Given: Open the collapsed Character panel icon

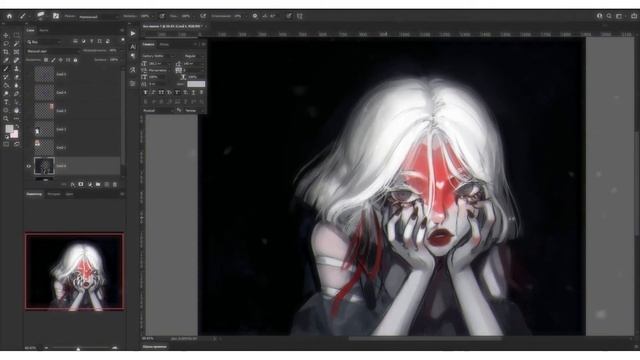Looking at the screenshot, I should pos(133,47).
